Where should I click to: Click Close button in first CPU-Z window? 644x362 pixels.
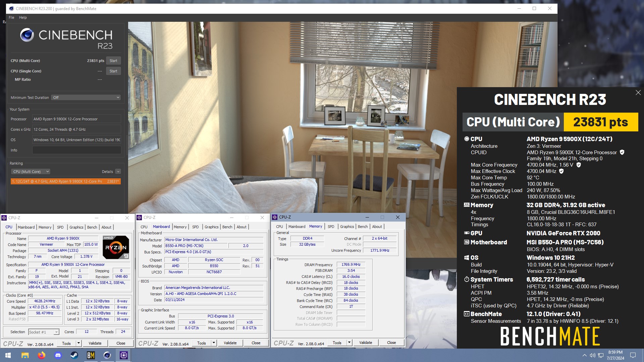(x=121, y=343)
